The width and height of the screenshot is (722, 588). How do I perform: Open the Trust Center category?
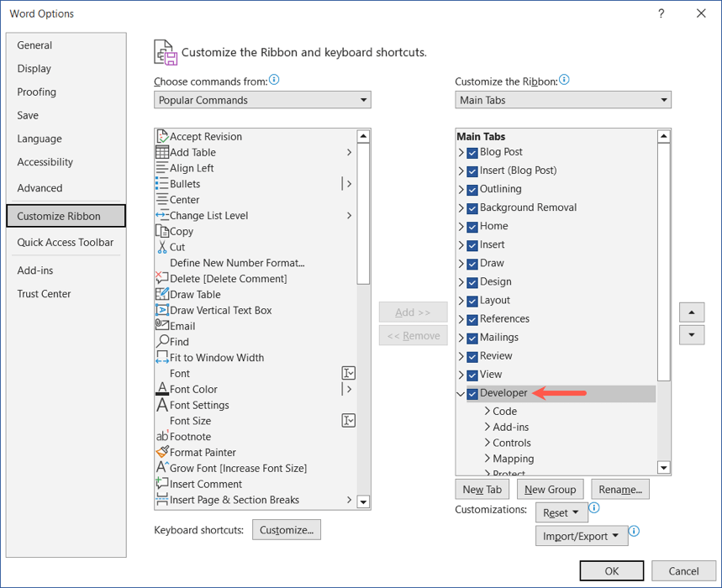45,294
